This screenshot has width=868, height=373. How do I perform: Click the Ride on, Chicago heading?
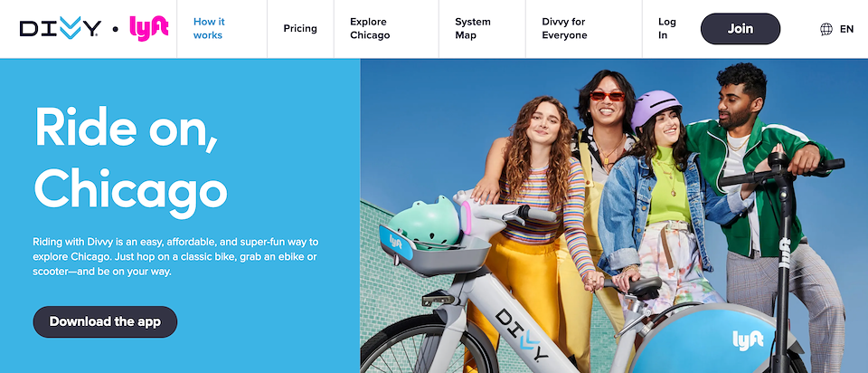[130, 157]
